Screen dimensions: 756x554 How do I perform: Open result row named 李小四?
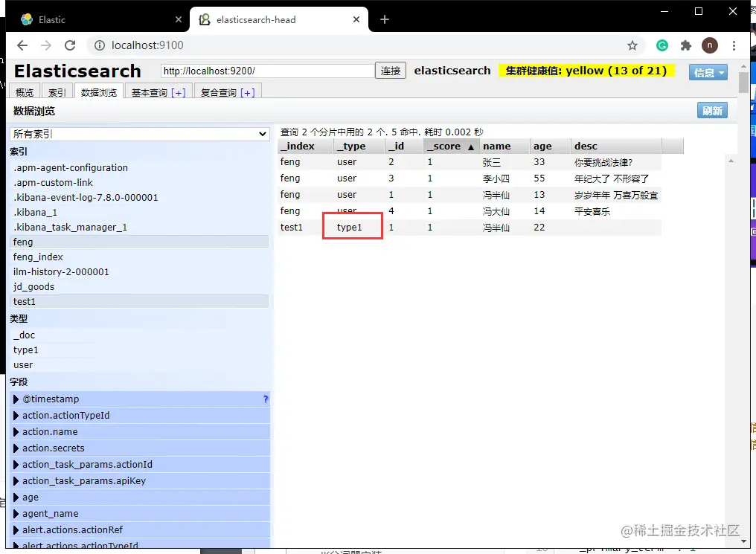coord(470,178)
